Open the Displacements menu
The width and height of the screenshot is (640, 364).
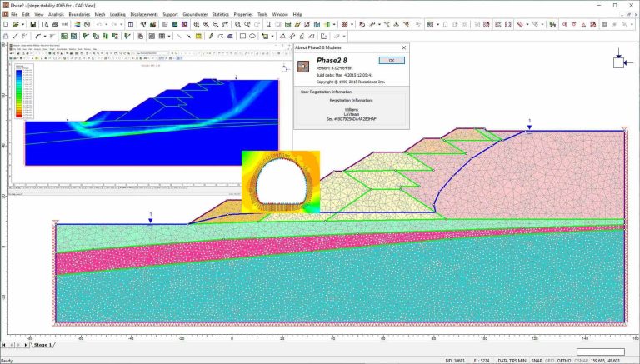[144, 14]
